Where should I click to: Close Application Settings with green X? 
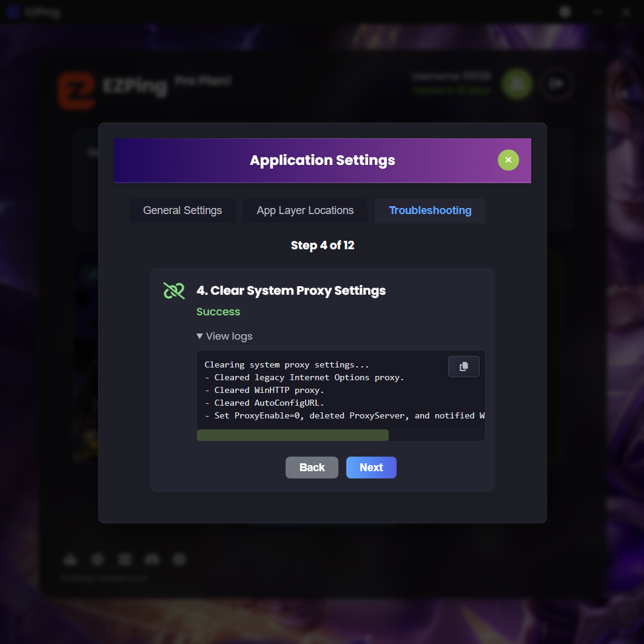click(508, 159)
